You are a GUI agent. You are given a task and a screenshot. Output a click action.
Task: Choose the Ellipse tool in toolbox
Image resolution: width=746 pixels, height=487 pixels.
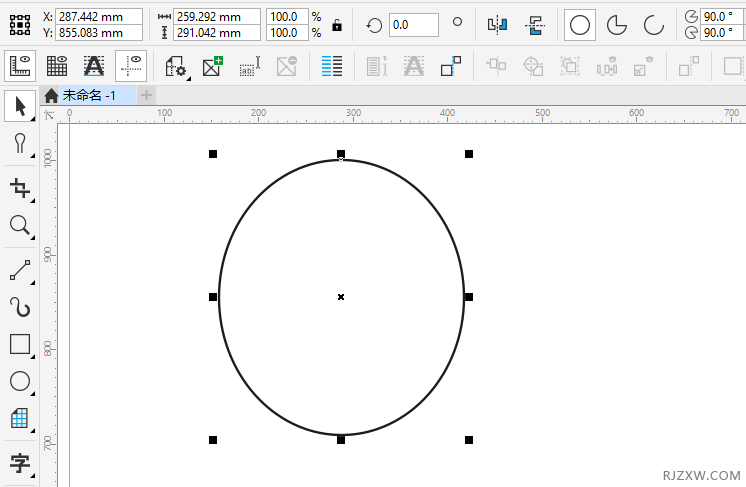[x=19, y=381]
